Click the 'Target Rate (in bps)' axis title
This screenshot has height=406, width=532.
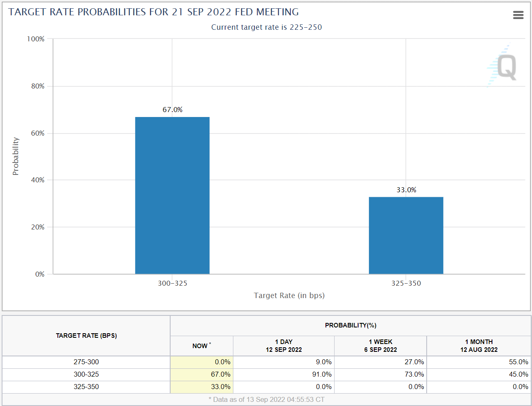click(x=289, y=295)
